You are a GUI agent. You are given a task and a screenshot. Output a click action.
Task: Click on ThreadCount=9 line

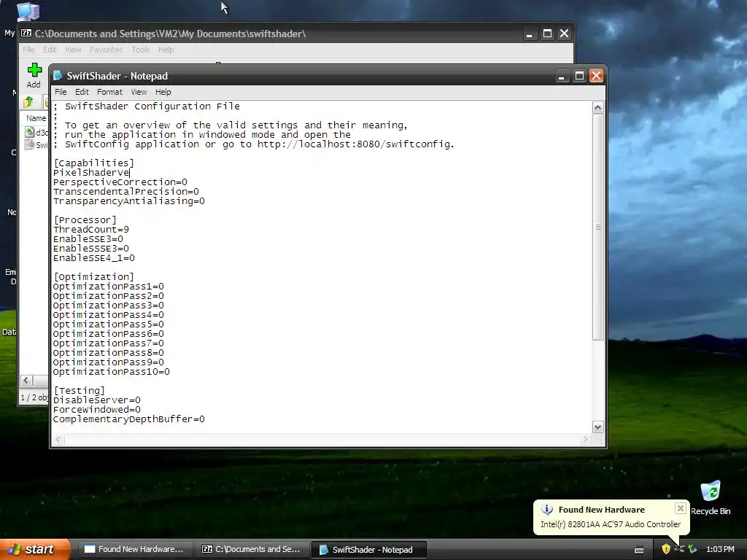[91, 230]
